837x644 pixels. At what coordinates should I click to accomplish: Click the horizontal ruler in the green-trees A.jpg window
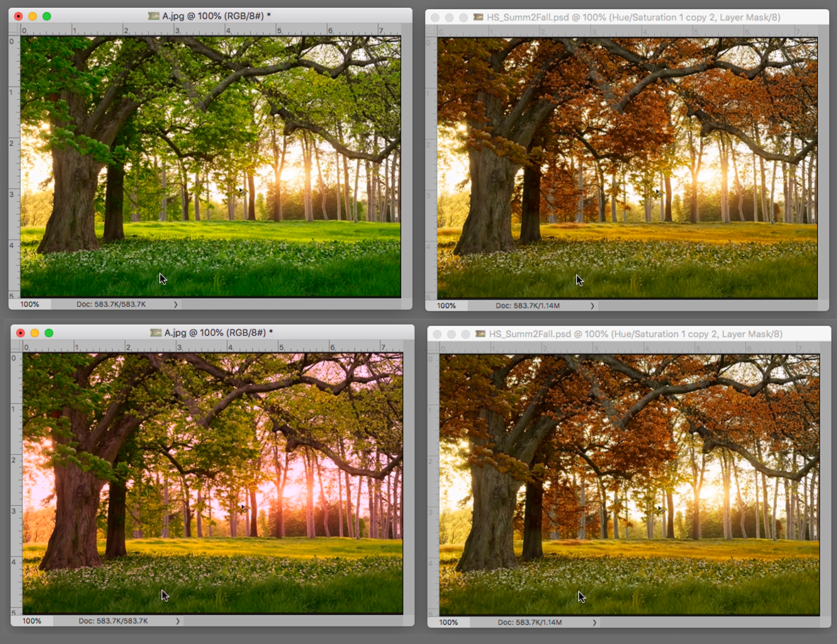pyautogui.click(x=211, y=30)
